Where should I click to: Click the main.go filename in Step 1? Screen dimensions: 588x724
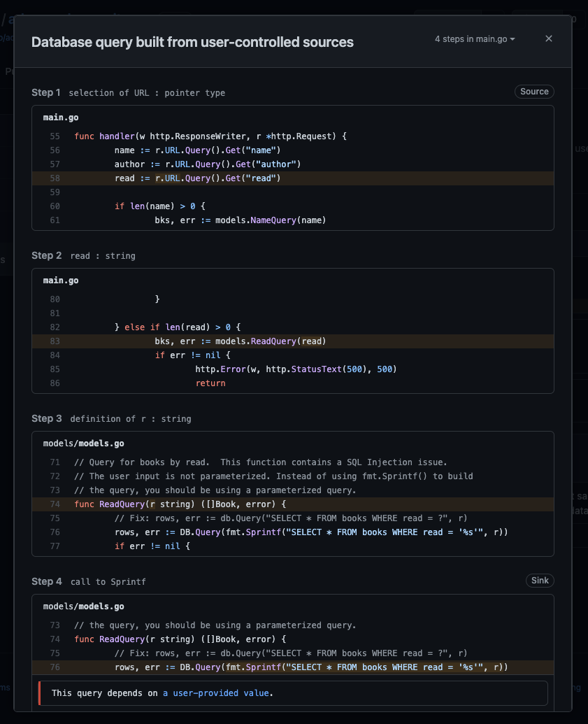click(x=61, y=118)
